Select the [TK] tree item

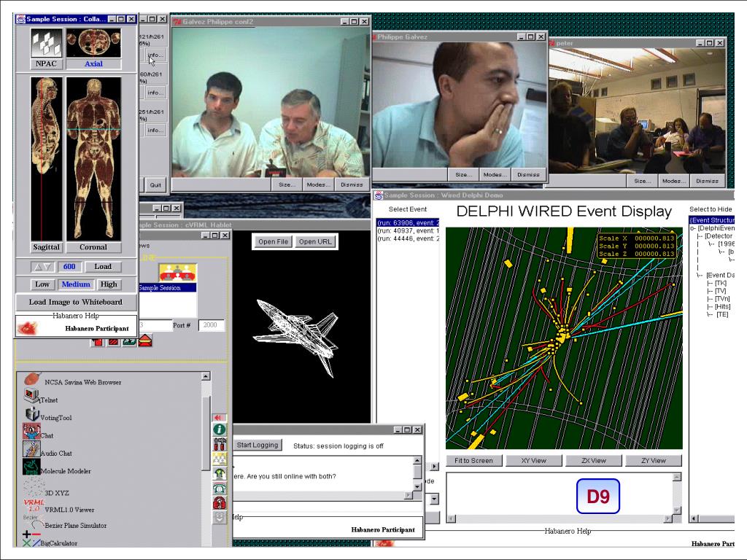(x=721, y=283)
